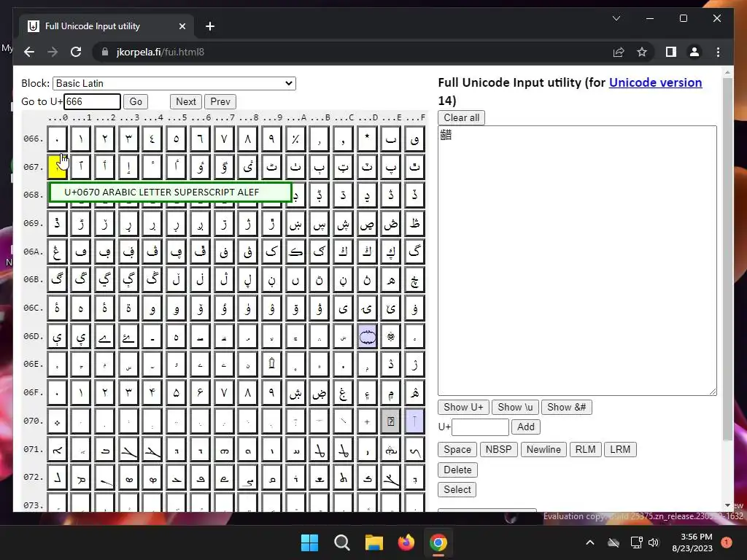Click the padlock site info icon
The height and width of the screenshot is (560, 747).
[105, 52]
